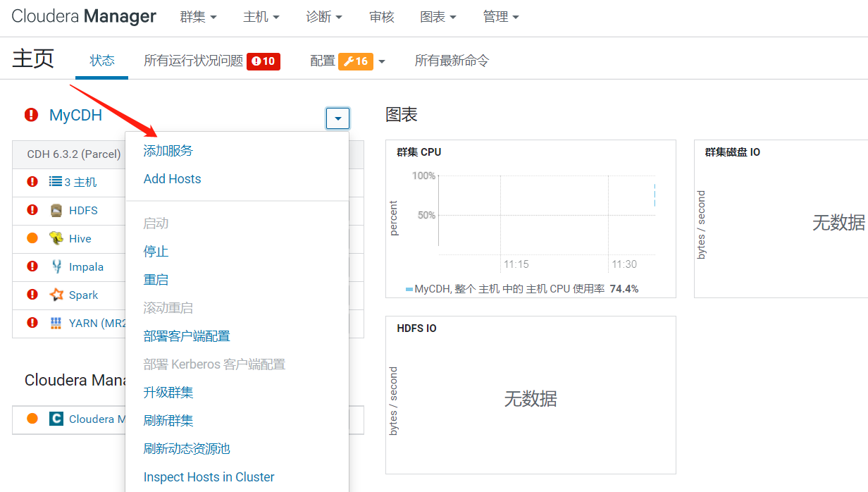Click the MyCDH CPU usage legend entry
868x492 pixels.
tap(522, 289)
